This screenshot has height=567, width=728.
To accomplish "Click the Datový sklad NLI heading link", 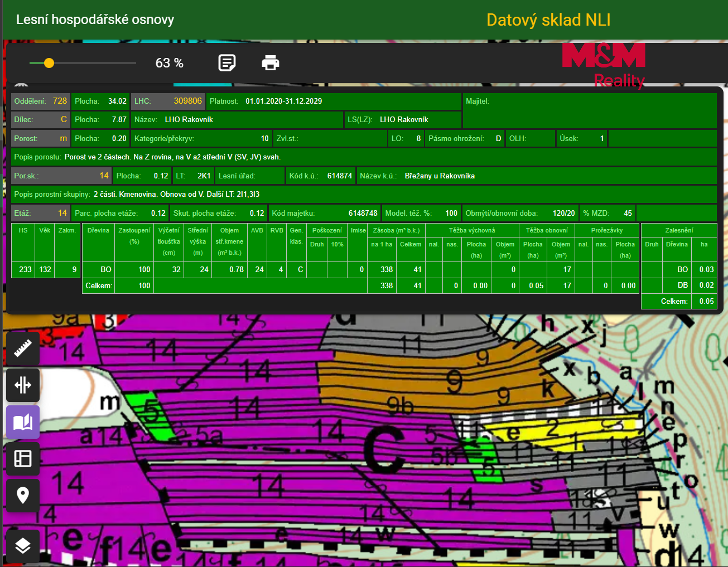I will pyautogui.click(x=548, y=20).
